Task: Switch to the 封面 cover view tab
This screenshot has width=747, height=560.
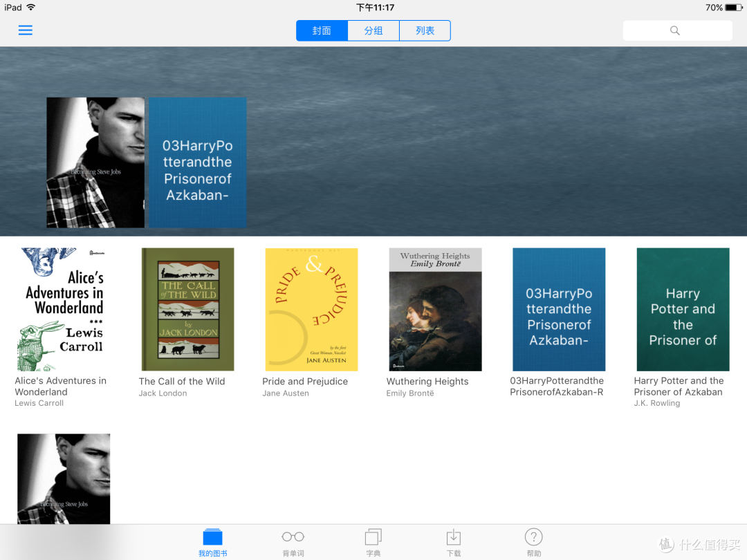Action: 322,30
